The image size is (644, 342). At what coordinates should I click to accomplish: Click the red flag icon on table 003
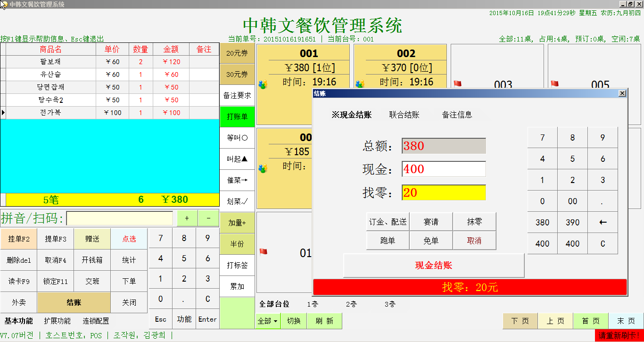[457, 83]
